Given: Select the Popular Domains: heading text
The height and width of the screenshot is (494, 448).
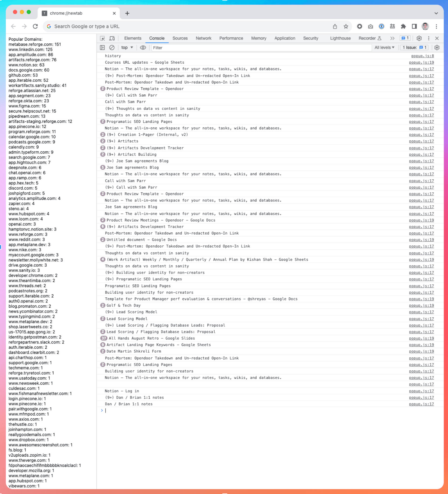Looking at the screenshot, I should (x=25, y=39).
